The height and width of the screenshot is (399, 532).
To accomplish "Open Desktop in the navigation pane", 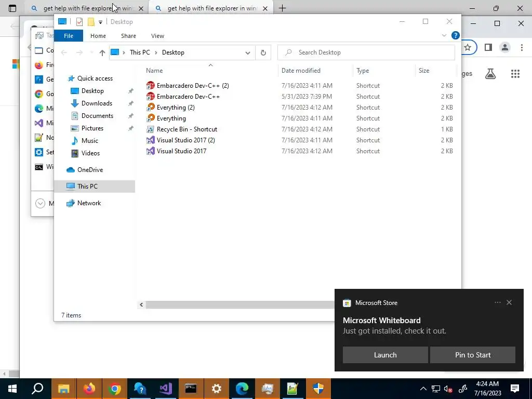I will [92, 91].
